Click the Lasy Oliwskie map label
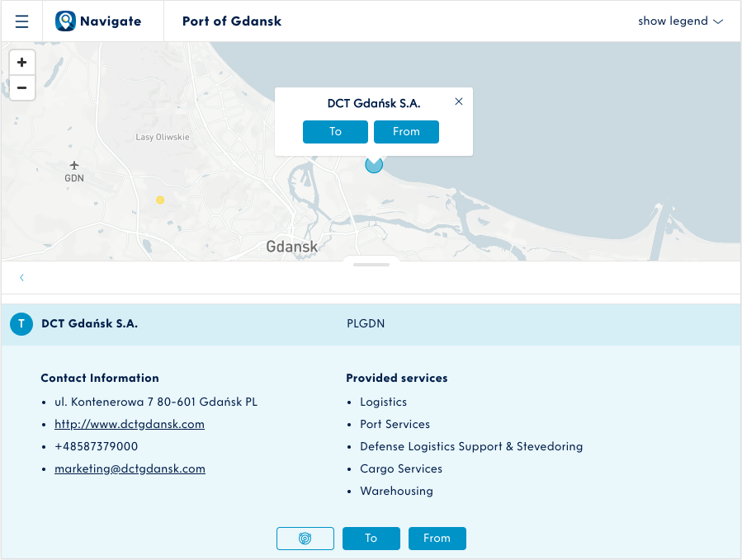The height and width of the screenshot is (560, 742). coord(163,137)
